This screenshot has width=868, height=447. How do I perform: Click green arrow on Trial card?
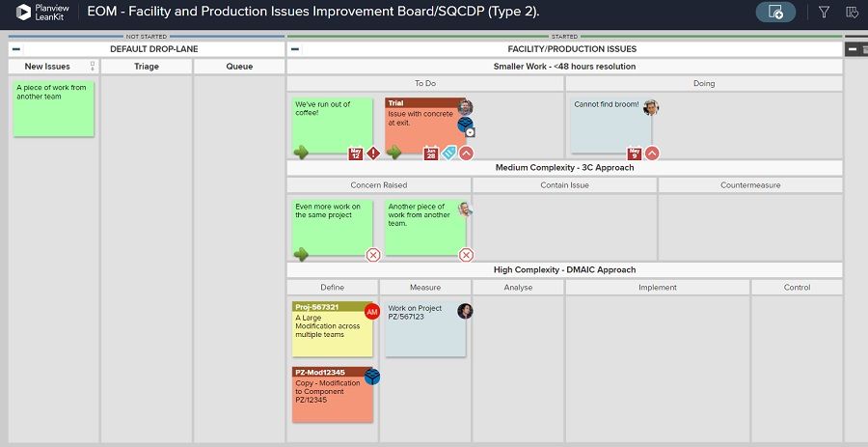point(394,153)
